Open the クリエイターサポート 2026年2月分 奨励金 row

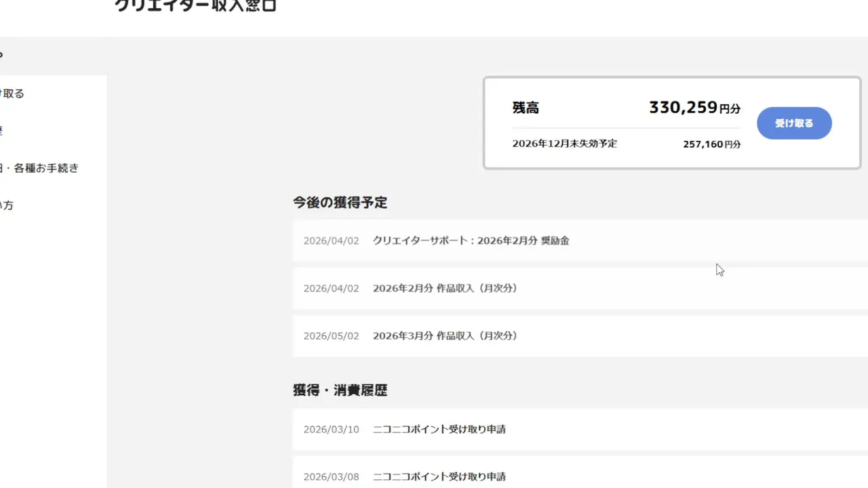580,241
